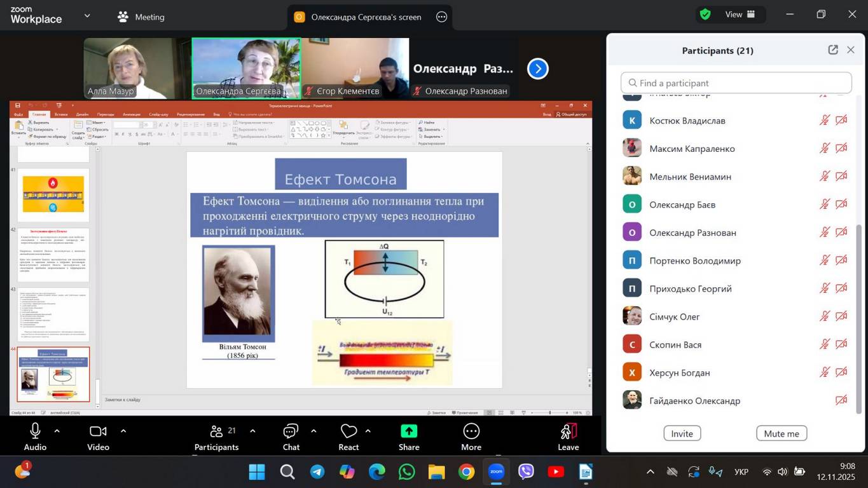Viewport: 868px width, 488px height.
Task: Click the Invite button
Action: pos(682,433)
